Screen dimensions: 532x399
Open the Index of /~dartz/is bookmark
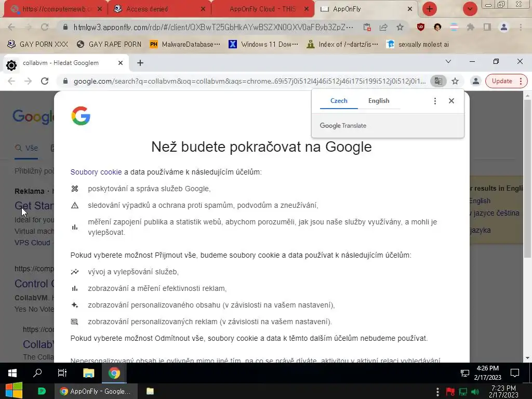pyautogui.click(x=342, y=44)
